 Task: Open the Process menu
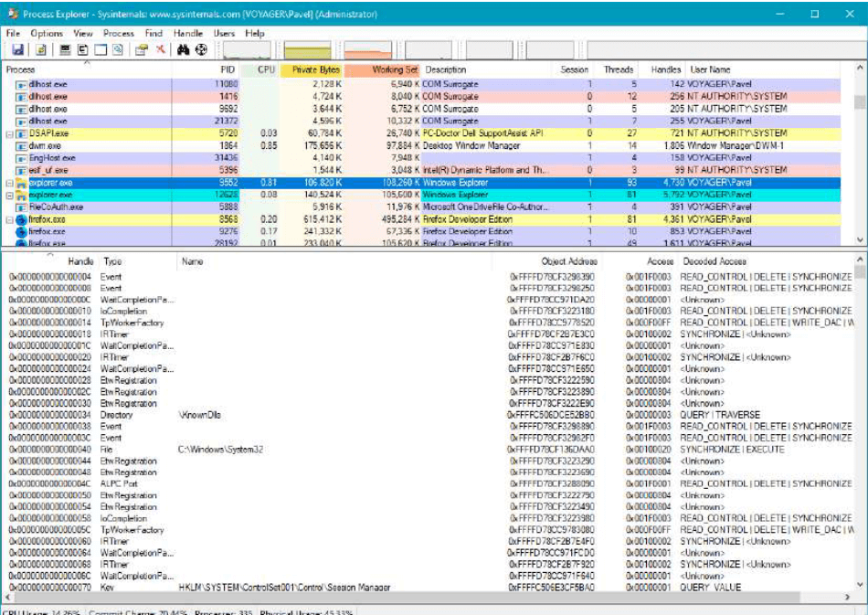119,33
